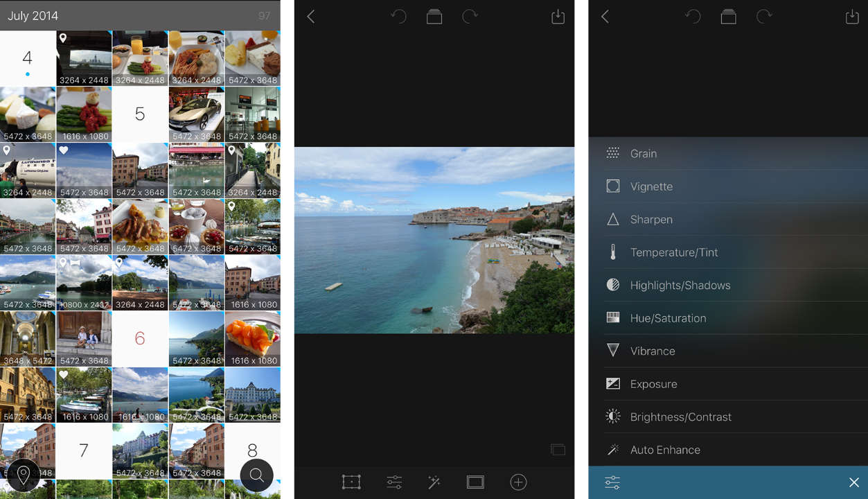868x499 pixels.
Task: Close the adjustments list with X
Action: coord(853,483)
